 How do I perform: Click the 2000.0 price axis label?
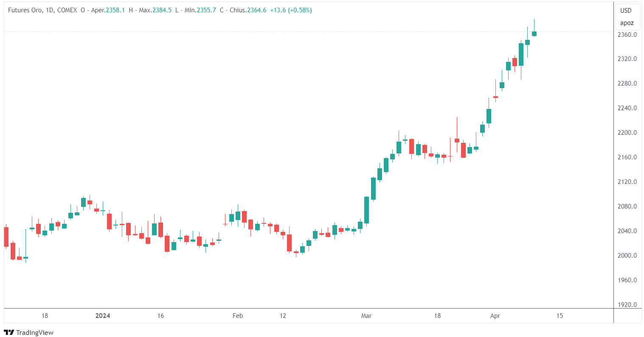[x=627, y=256]
